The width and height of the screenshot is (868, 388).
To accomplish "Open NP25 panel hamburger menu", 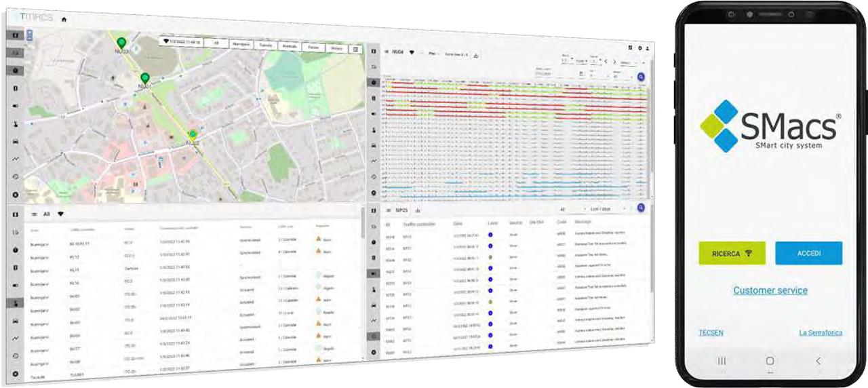I will (387, 210).
